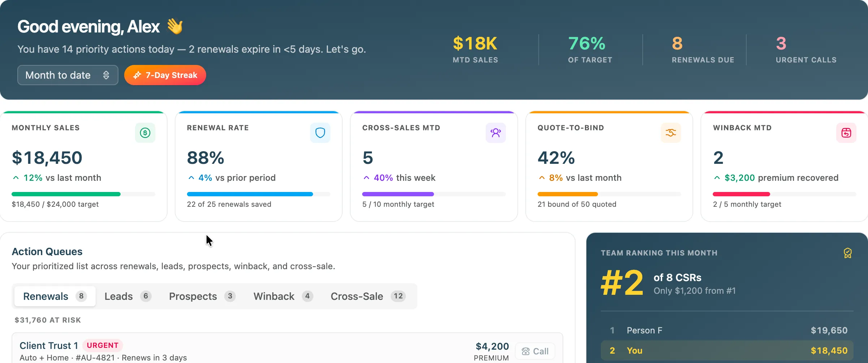Screen dimensions: 868x363
Task: Open the Client Trust 1 renewal row
Action: click(x=287, y=348)
